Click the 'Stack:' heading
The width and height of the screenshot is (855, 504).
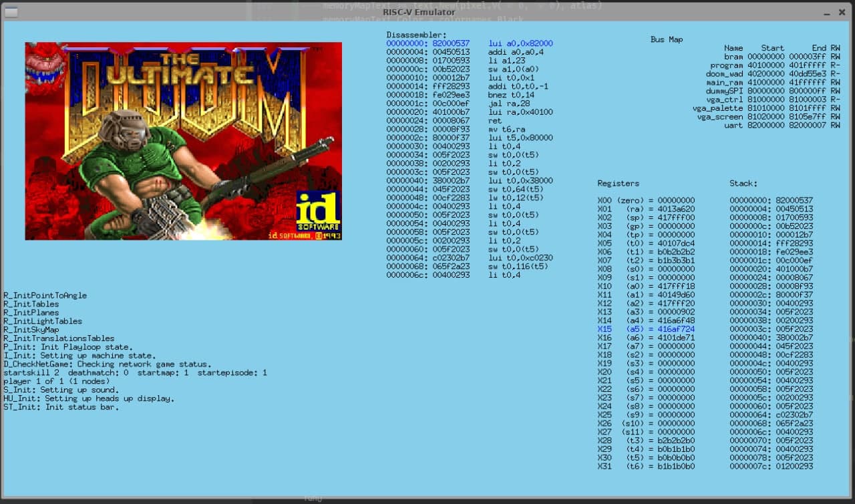point(743,183)
